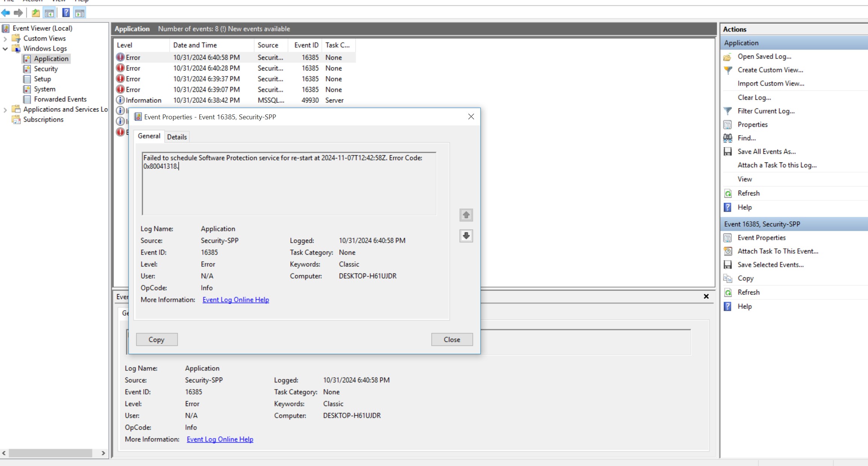Viewport: 868px width, 466px height.
Task: Expand Applications and Services Logs node
Action: [5, 109]
